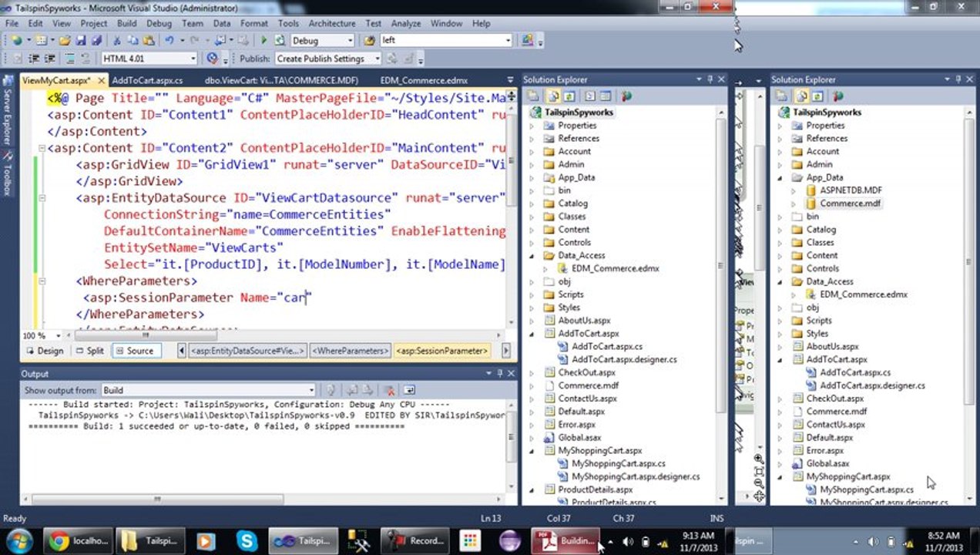The height and width of the screenshot is (555, 980).
Task: Collapse AddToCart.aspx node in right Solution Explorer
Action: coord(780,359)
